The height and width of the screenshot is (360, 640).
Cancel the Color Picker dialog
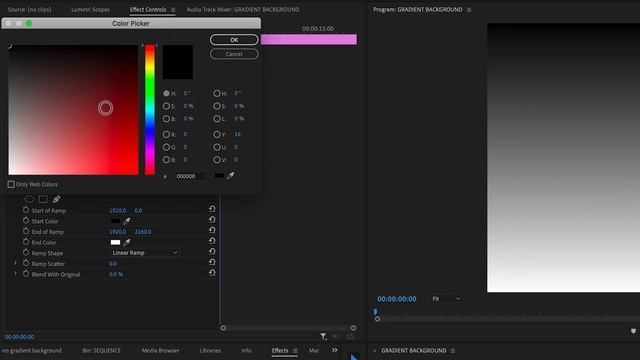coord(234,54)
